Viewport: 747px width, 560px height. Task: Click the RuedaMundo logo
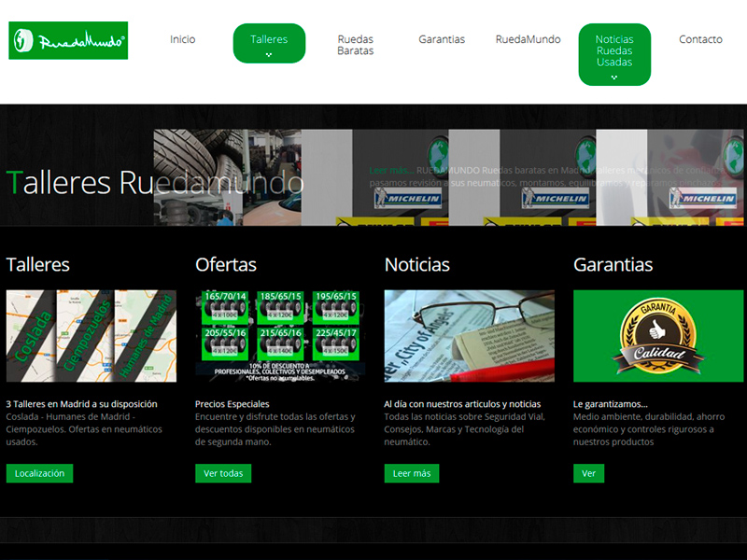coord(68,41)
